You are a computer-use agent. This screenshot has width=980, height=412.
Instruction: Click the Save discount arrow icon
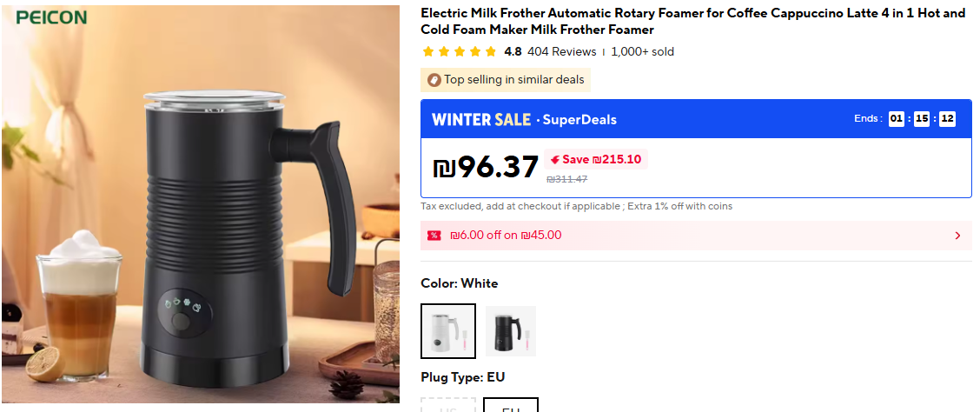click(555, 159)
